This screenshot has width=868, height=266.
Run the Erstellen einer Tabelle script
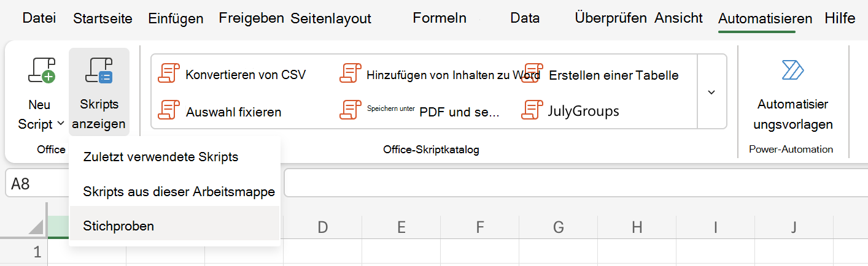[x=600, y=75]
